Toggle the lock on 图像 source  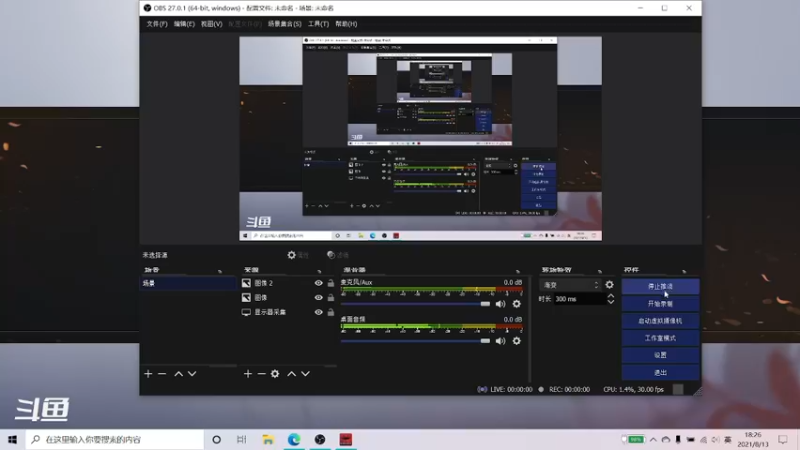coord(331,297)
